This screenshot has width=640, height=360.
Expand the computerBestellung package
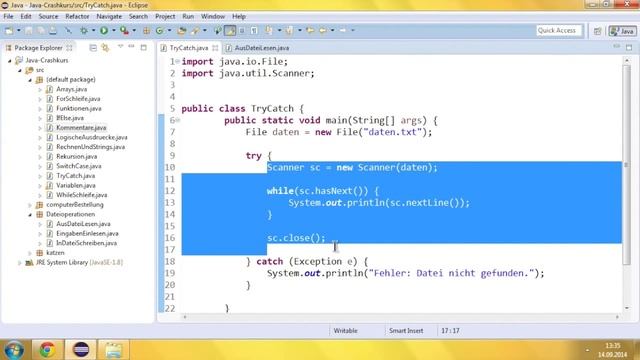pyautogui.click(x=30, y=205)
